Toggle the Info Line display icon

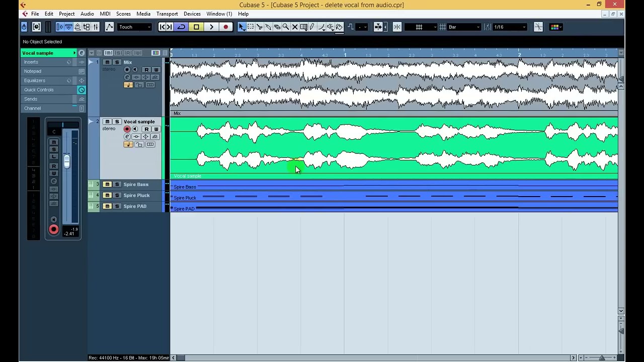(69, 27)
